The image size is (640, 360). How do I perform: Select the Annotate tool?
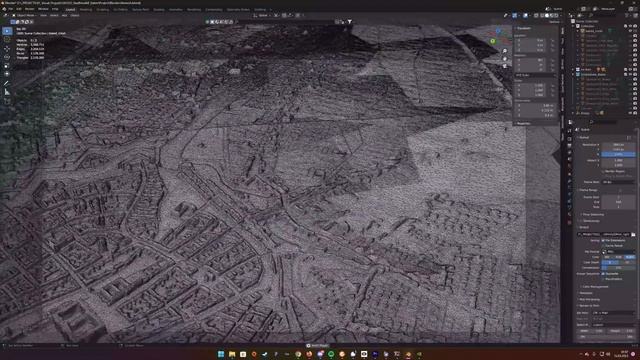click(x=7, y=83)
